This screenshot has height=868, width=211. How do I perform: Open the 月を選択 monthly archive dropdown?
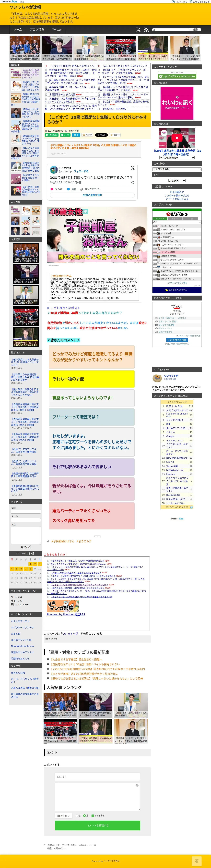pos(177,181)
